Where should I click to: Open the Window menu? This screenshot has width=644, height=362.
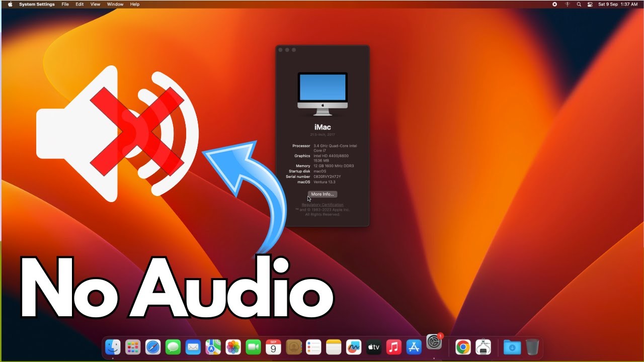[x=115, y=4]
